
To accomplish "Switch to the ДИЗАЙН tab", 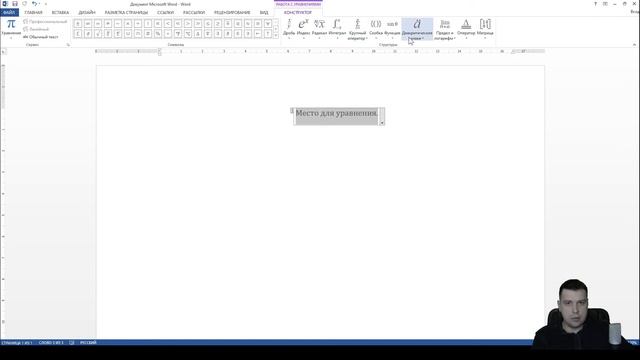I will point(87,13).
